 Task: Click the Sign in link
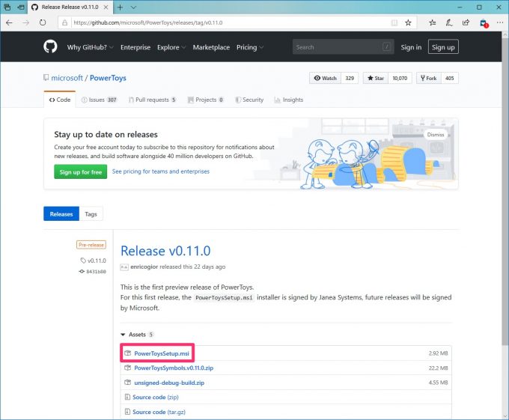[x=411, y=47]
